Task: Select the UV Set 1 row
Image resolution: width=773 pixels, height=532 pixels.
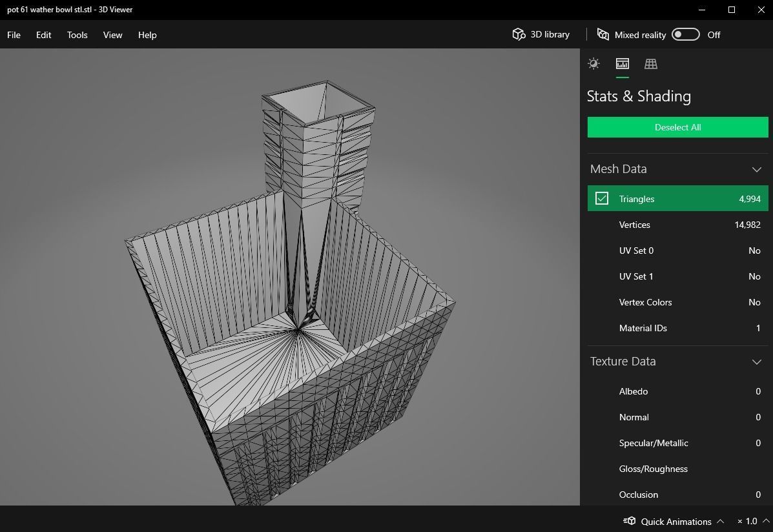Action: tap(678, 276)
